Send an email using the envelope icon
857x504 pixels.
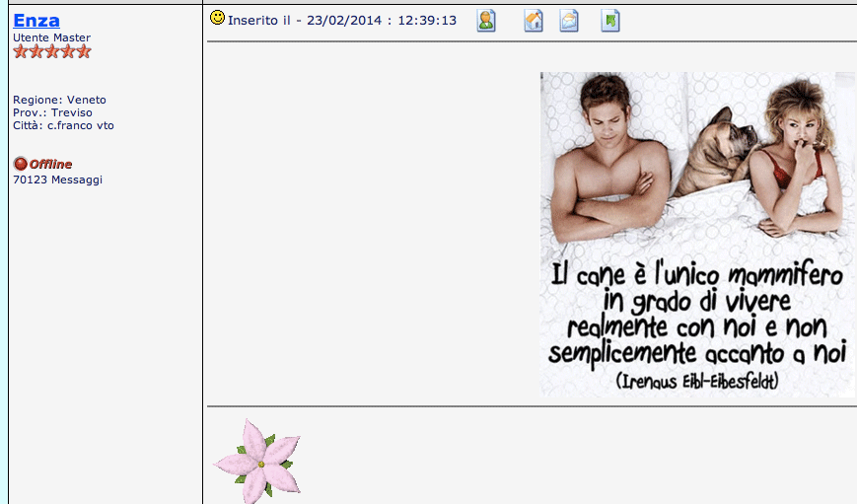pos(569,21)
